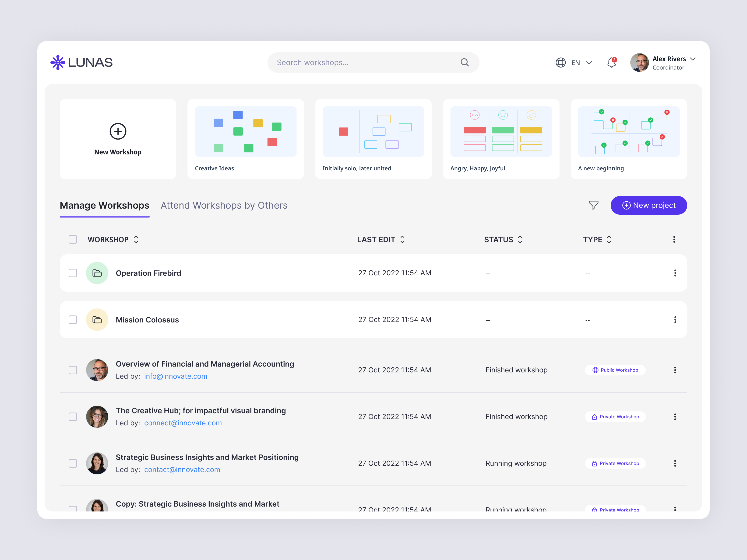Switch to Attend Workshops by Others tab
This screenshot has width=747, height=560.
click(x=224, y=205)
